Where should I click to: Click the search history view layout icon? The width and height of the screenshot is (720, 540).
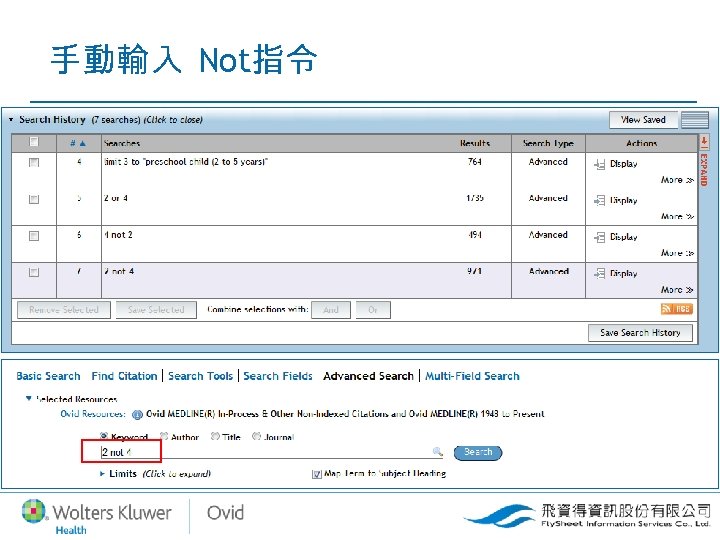[x=695, y=120]
